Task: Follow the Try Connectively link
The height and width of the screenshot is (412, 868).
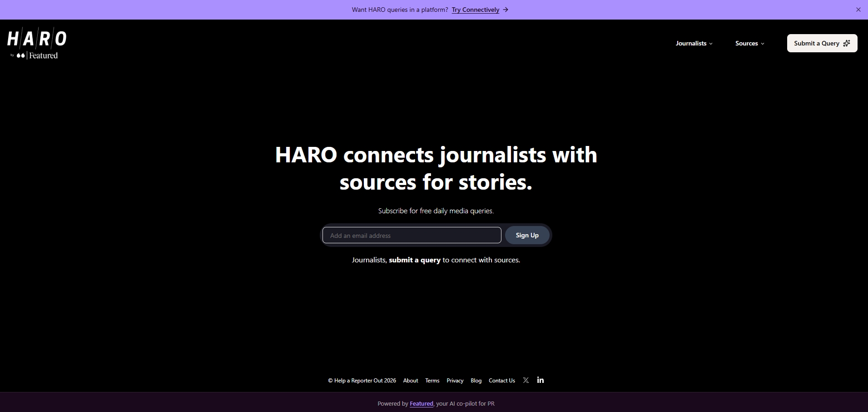Action: coord(476,10)
